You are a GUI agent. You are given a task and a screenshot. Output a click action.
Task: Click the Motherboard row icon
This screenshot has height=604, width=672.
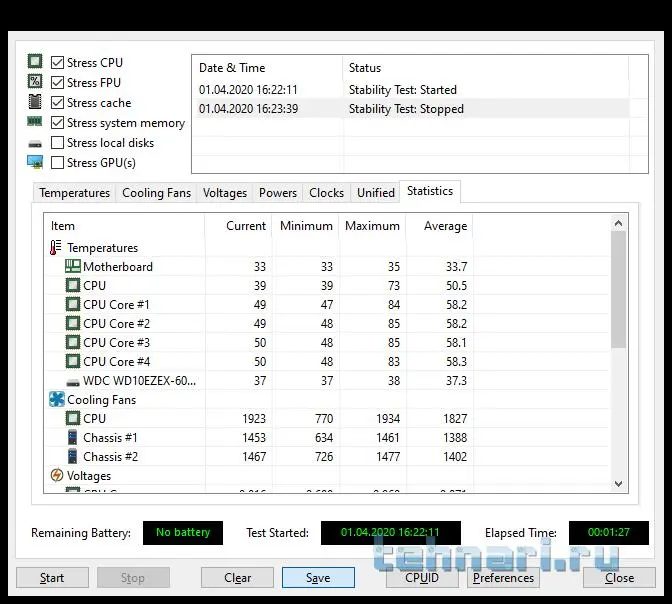(72, 266)
